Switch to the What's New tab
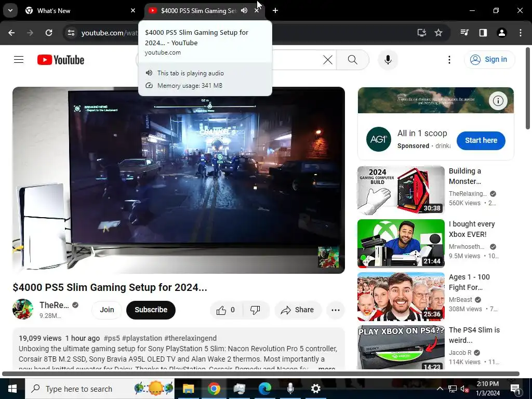 (x=81, y=10)
